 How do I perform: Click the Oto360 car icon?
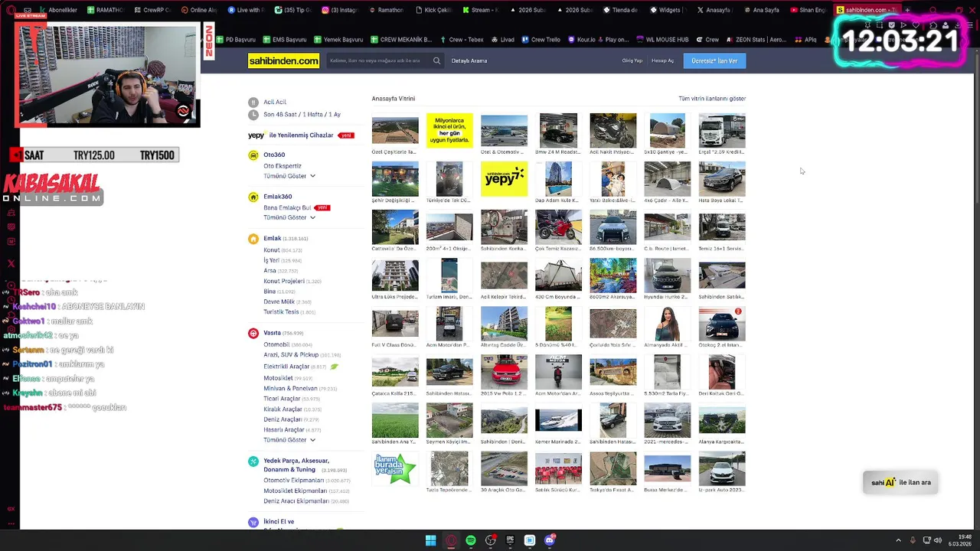253,155
